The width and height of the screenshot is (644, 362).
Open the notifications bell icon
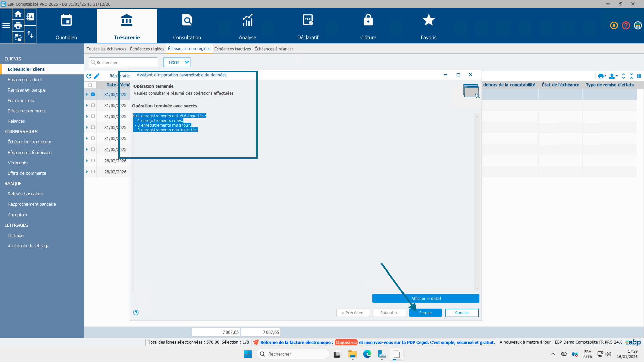tap(614, 26)
